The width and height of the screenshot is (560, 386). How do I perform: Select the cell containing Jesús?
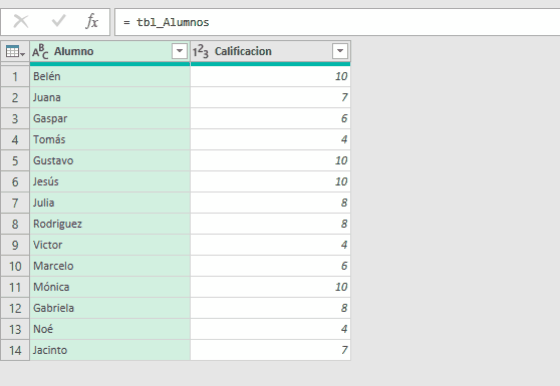click(x=110, y=181)
